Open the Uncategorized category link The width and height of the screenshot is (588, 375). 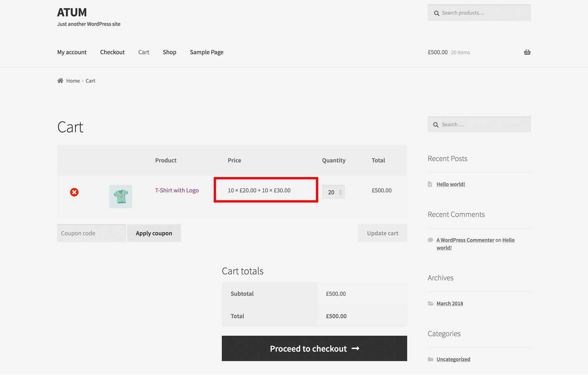click(x=453, y=359)
